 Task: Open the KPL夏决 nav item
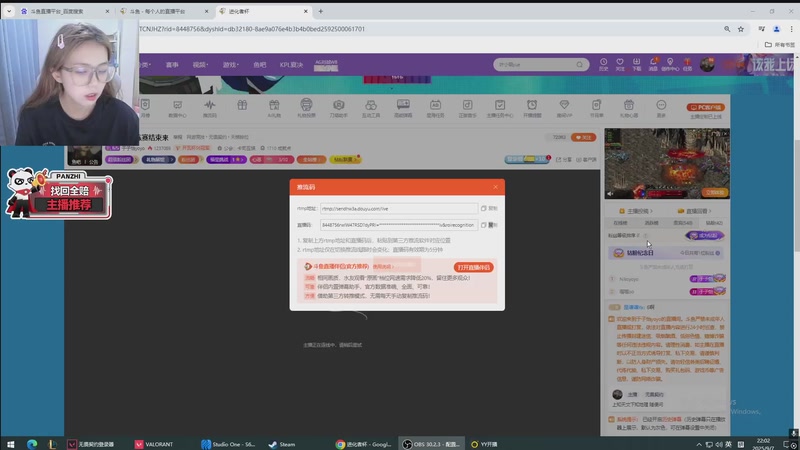click(291, 65)
